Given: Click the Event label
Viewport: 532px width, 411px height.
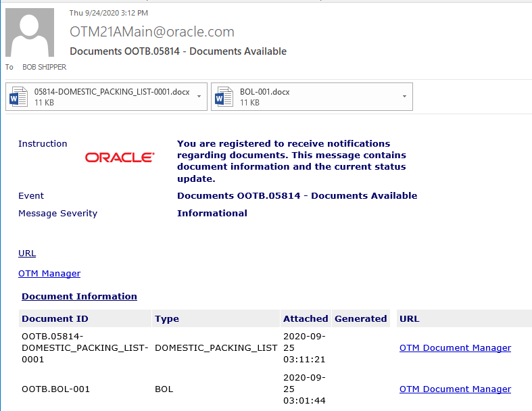Looking at the screenshot, I should 31,196.
